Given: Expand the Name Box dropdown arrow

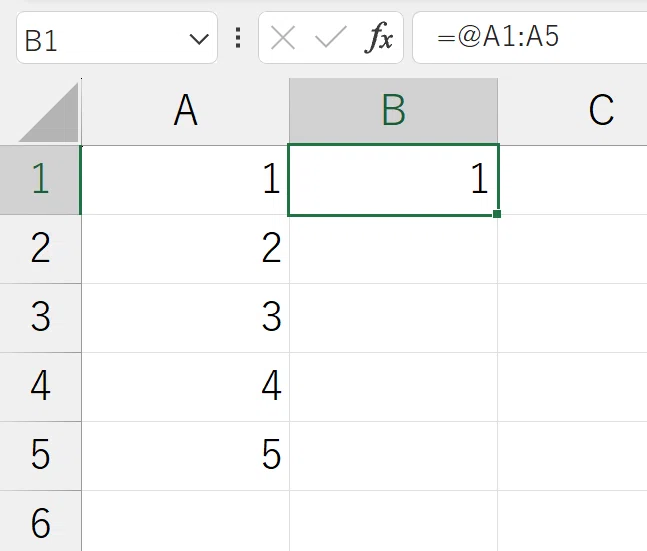Looking at the screenshot, I should coord(199,39).
